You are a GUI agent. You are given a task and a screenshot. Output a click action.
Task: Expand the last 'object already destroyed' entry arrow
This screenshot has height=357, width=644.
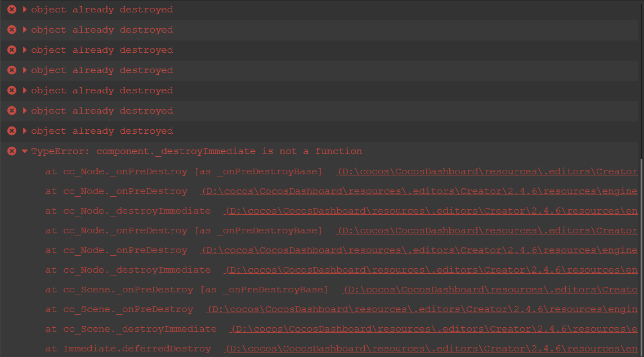(x=25, y=131)
